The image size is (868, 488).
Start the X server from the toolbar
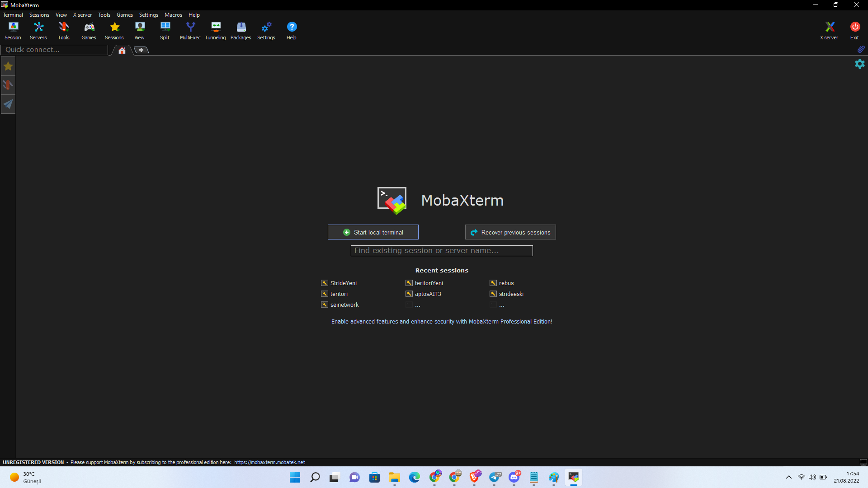829,29
